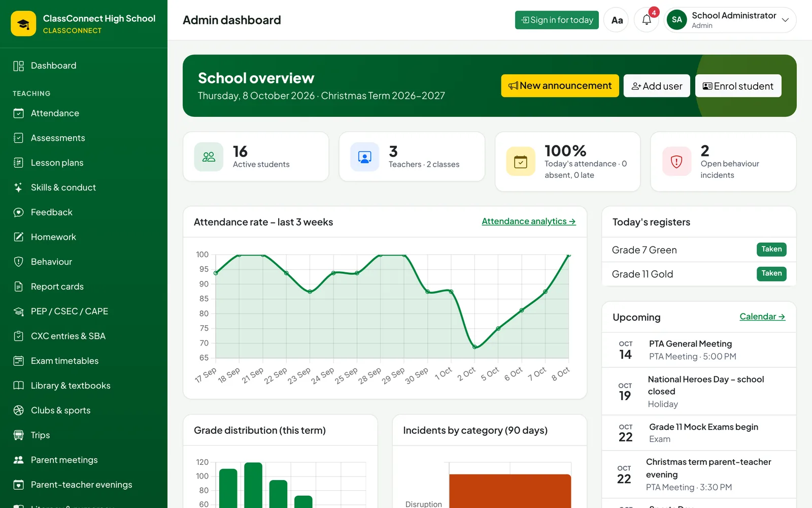Click Sign in for today button
812x508 pixels.
coord(557,20)
